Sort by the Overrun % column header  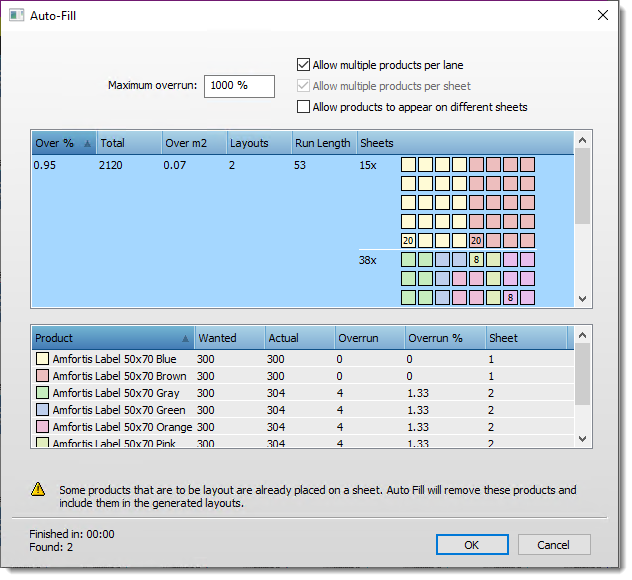445,338
